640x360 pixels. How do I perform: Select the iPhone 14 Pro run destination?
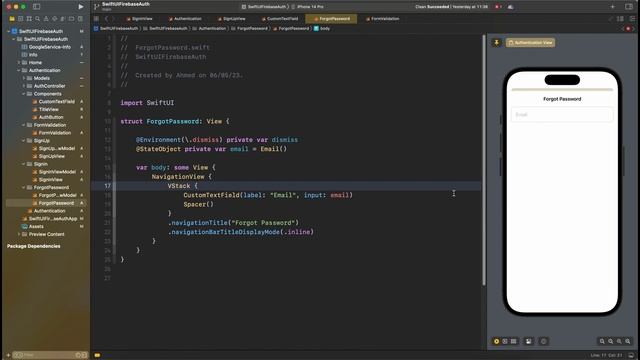tap(308, 7)
